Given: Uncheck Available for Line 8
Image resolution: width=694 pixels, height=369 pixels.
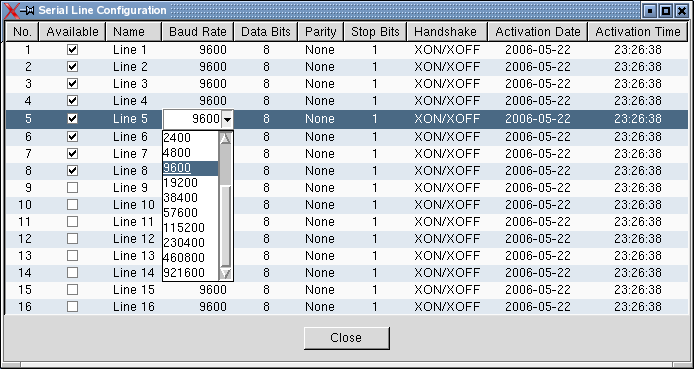Looking at the screenshot, I should click(x=72, y=170).
